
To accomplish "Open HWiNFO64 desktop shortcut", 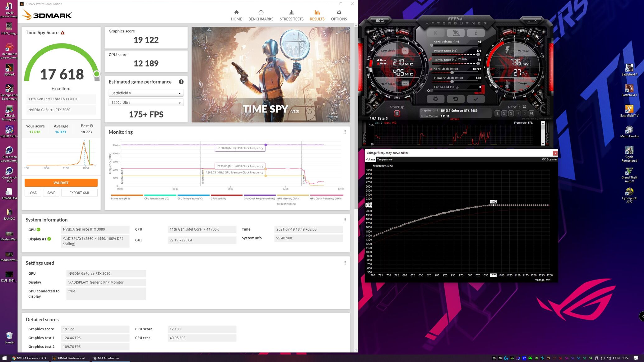I will point(9,194).
